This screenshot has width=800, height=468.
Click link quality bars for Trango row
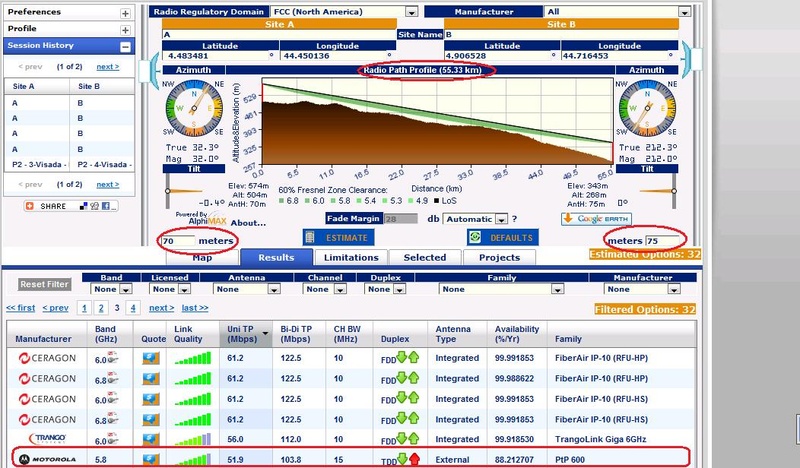click(x=192, y=439)
